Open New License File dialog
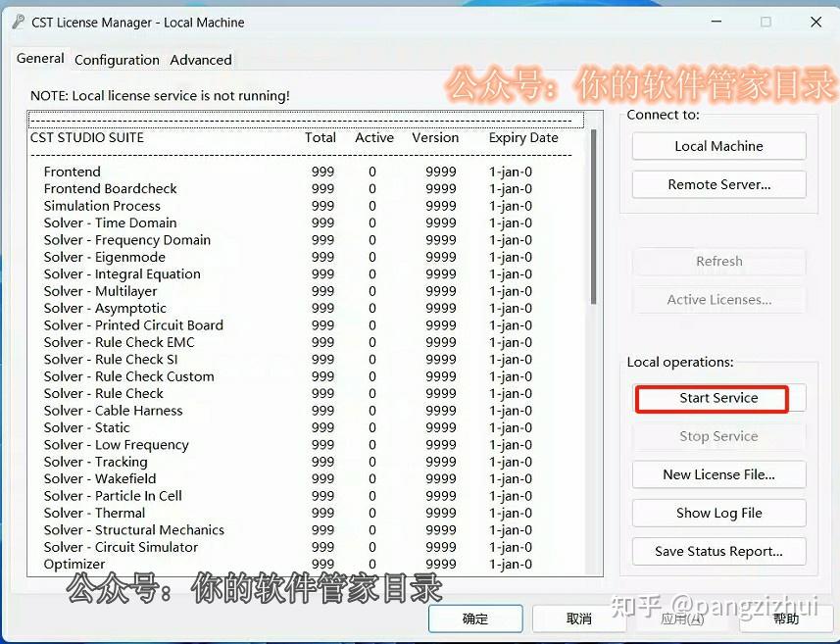This screenshot has height=644, width=840. [718, 474]
